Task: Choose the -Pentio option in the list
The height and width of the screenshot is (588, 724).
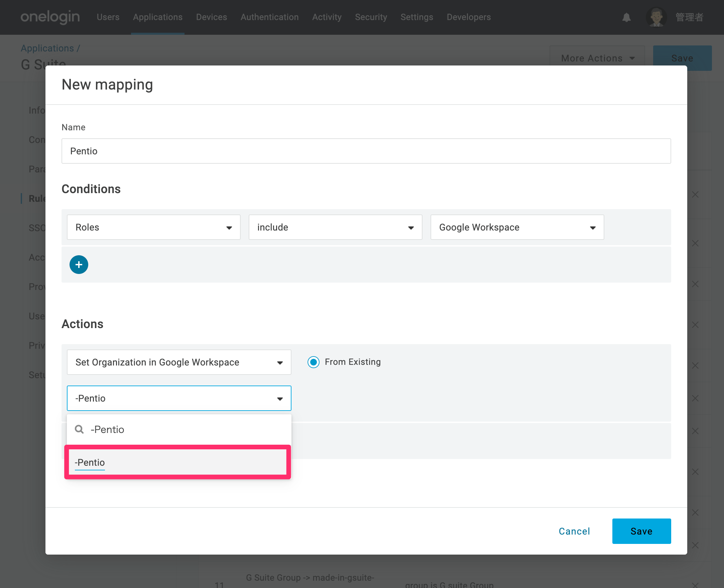Action: tap(177, 462)
